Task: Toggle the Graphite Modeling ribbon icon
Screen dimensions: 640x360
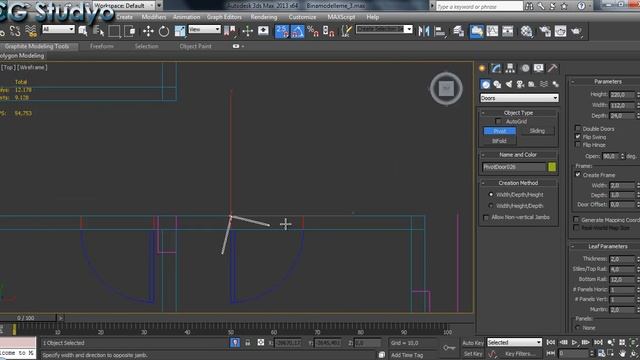Action: coord(476,31)
